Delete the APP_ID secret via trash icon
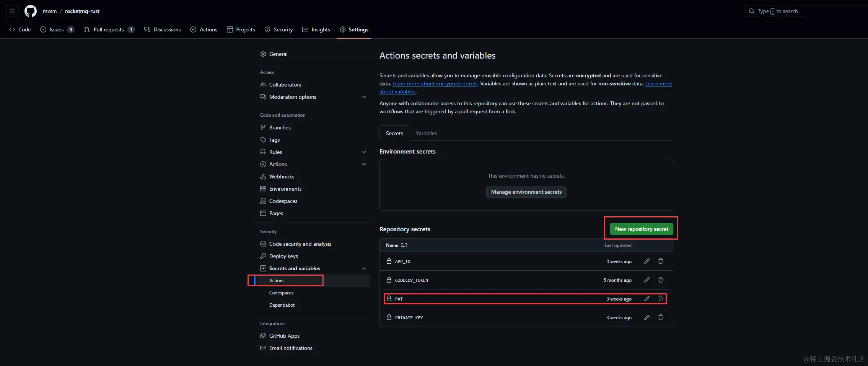 pyautogui.click(x=660, y=261)
